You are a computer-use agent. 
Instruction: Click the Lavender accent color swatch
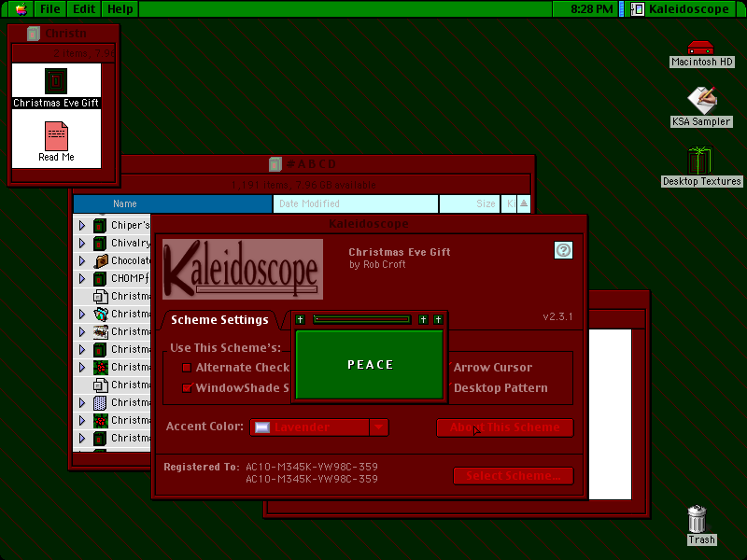[x=262, y=427]
